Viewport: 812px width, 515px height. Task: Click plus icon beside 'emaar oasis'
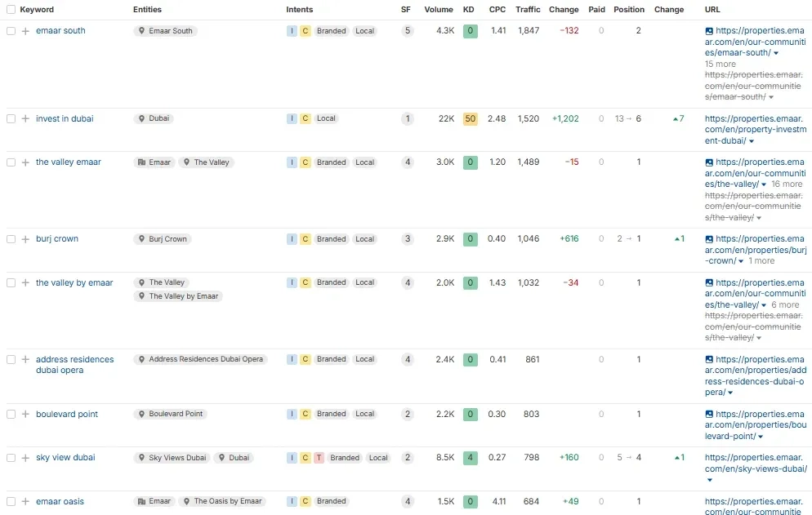[x=25, y=502]
